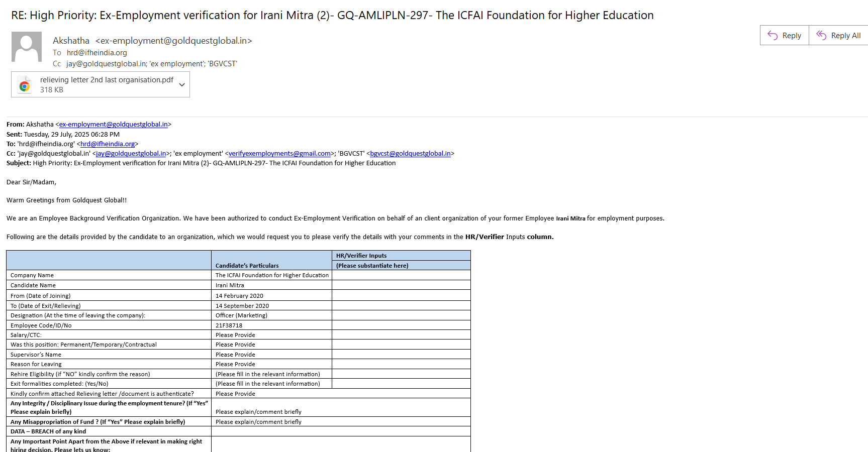Viewport: 868px width, 452px height.
Task: Click the Reply button
Action: point(785,35)
